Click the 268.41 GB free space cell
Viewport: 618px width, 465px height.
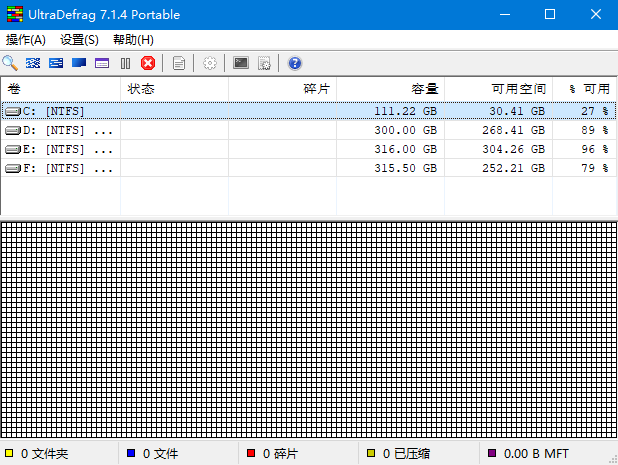[514, 130]
